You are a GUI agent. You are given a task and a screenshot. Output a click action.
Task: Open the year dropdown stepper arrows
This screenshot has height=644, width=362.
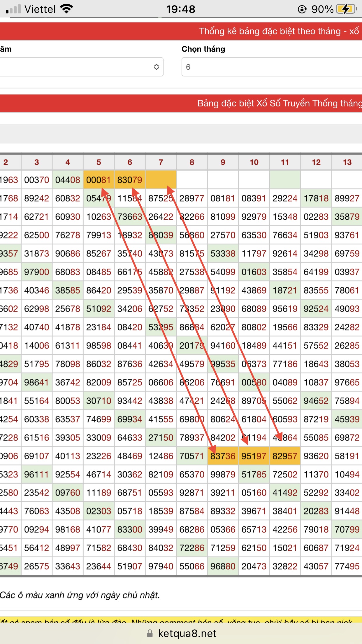(157, 67)
